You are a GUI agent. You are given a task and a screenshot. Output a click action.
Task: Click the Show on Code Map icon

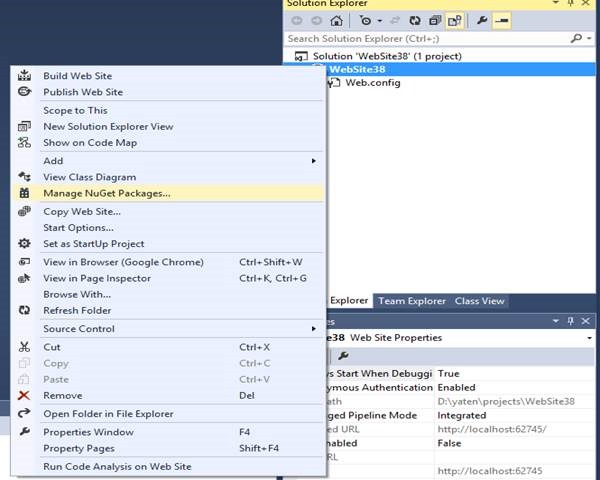pyautogui.click(x=24, y=142)
